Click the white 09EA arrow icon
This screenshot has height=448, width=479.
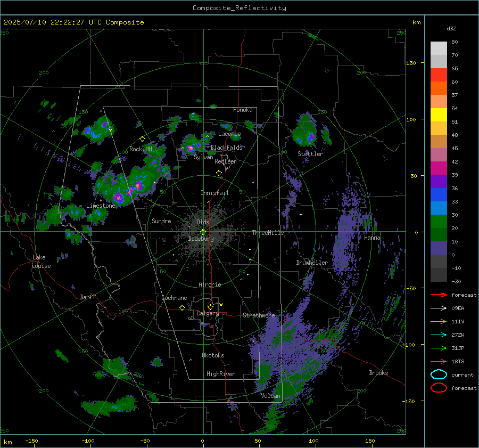click(x=439, y=308)
